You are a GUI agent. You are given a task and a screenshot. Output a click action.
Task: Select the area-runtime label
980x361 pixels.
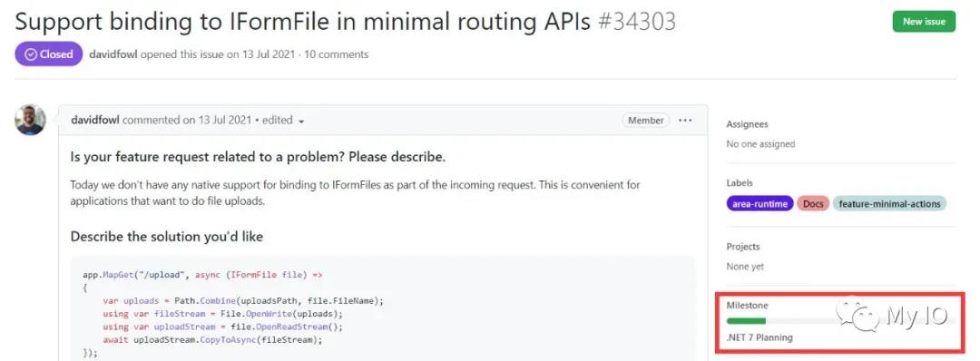coord(760,203)
